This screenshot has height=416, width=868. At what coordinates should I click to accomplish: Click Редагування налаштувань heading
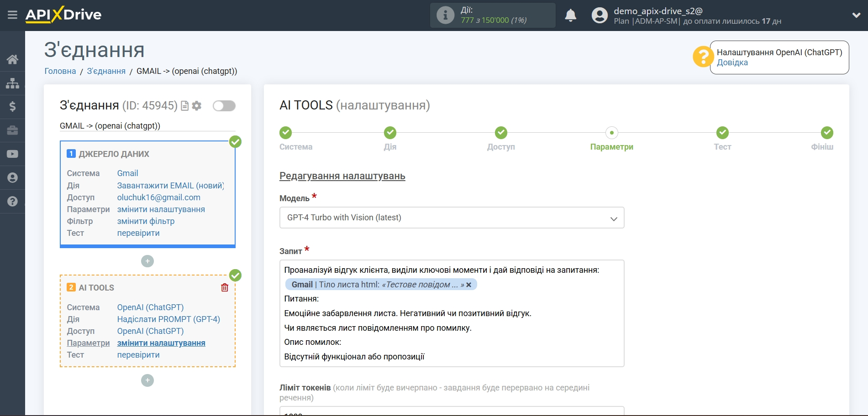(x=342, y=176)
